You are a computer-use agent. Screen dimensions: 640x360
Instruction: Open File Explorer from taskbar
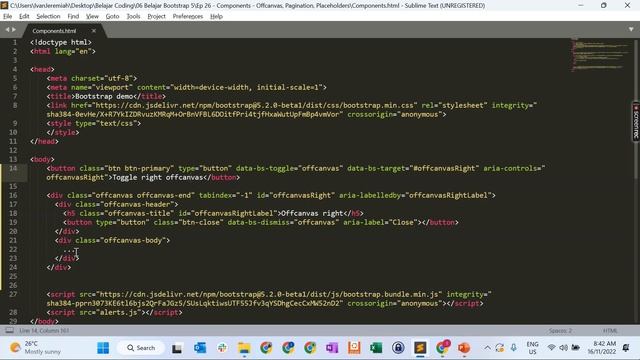(x=244, y=348)
